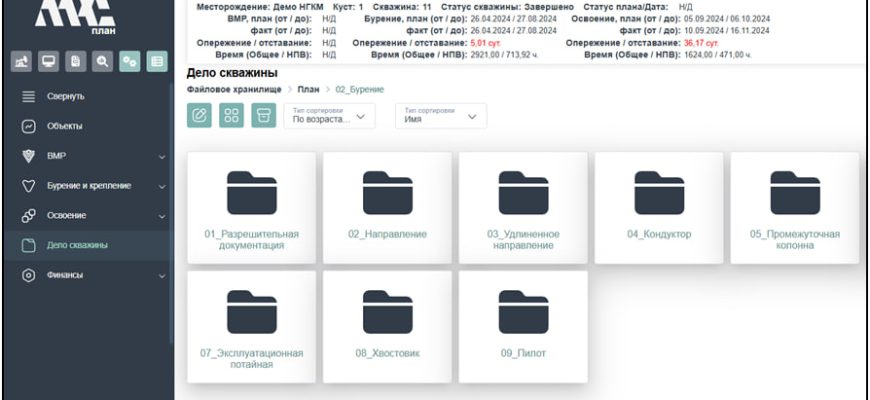Screen dimensions: 870x400
Task: Open the 'По возраста...' sort order dropdown
Action: coord(329,116)
